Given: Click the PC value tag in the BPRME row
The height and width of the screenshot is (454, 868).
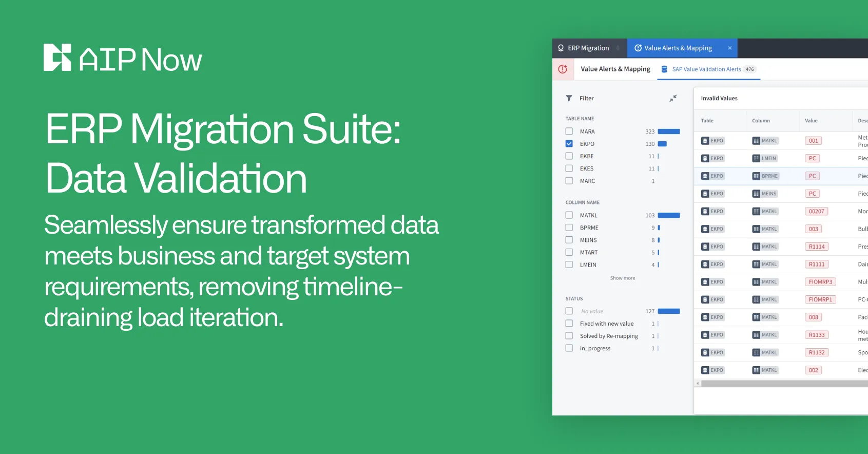Looking at the screenshot, I should tap(813, 176).
